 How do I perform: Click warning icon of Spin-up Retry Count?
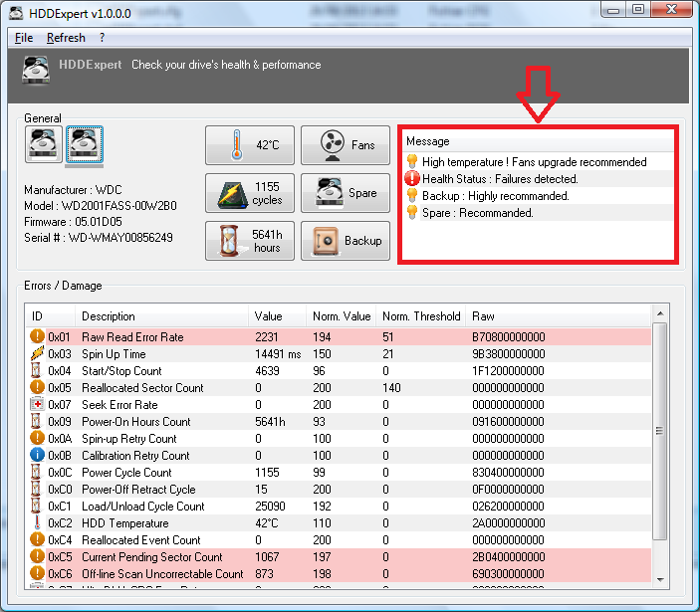point(37,438)
